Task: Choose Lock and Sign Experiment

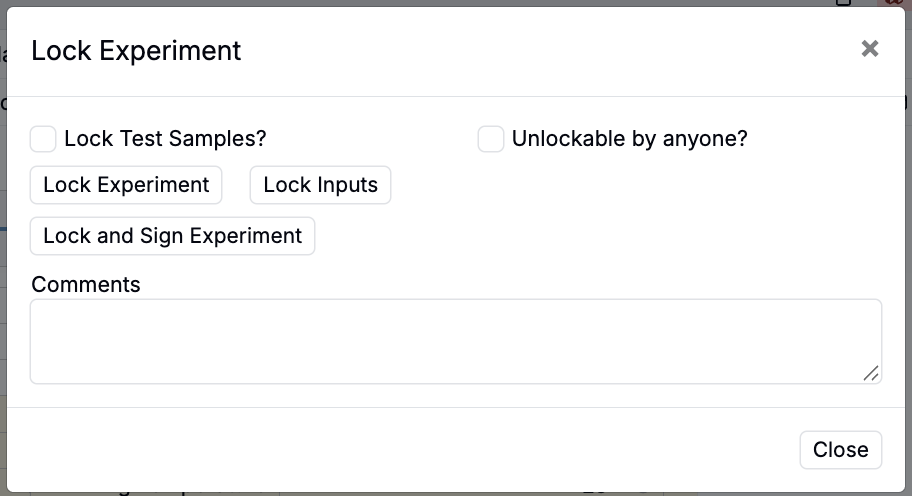Action: point(172,236)
